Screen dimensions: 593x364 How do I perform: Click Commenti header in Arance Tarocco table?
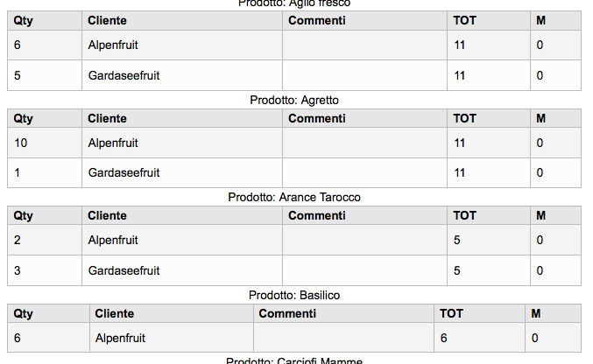tap(317, 216)
